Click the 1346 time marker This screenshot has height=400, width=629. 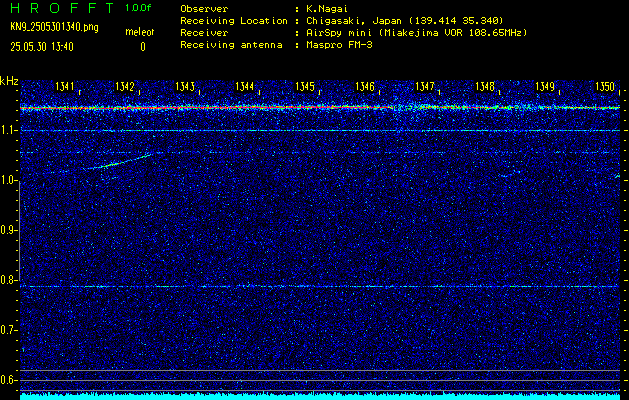click(x=365, y=86)
